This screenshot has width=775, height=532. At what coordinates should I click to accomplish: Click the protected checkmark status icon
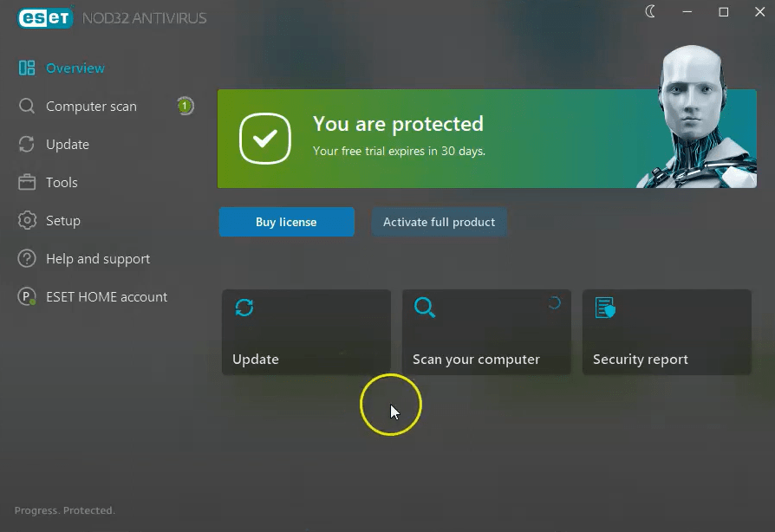click(265, 139)
